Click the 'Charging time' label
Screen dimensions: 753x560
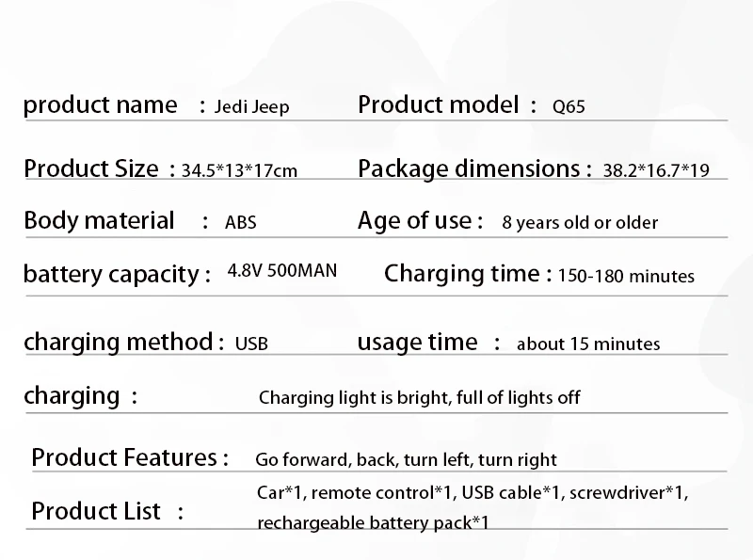(462, 274)
